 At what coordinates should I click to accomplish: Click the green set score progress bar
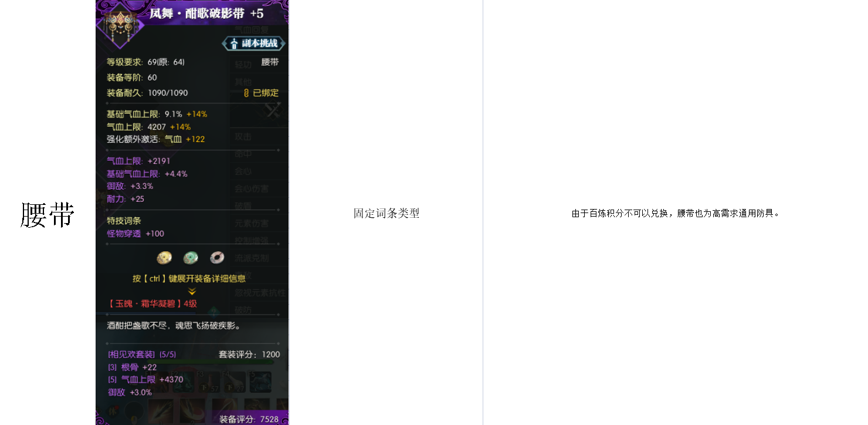(209, 362)
